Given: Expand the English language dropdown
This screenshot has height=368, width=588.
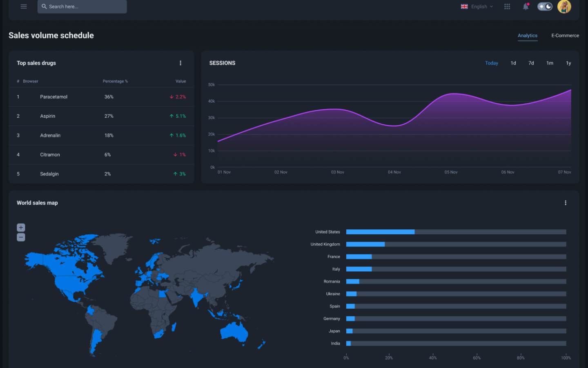Looking at the screenshot, I should 482,7.
